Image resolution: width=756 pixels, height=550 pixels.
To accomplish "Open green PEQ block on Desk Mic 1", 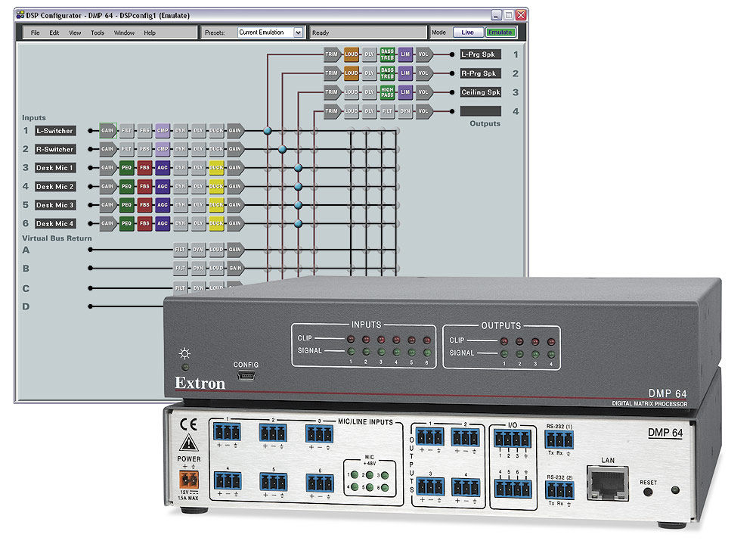I will tap(126, 167).
